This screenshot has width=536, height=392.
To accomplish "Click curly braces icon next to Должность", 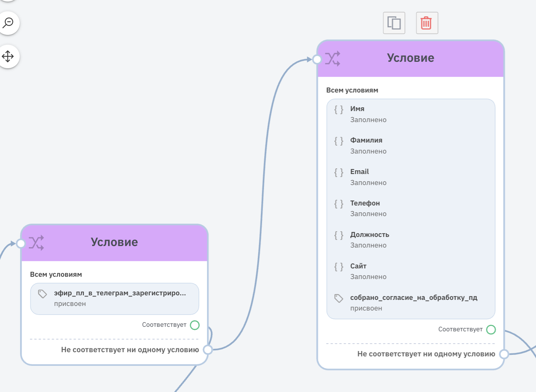I will pos(339,235).
